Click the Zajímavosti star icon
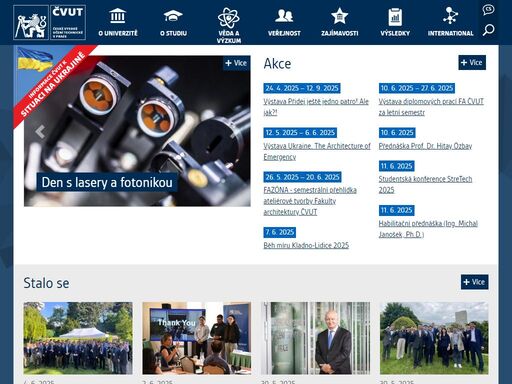Viewport: 512px width, 384px height. [x=339, y=16]
